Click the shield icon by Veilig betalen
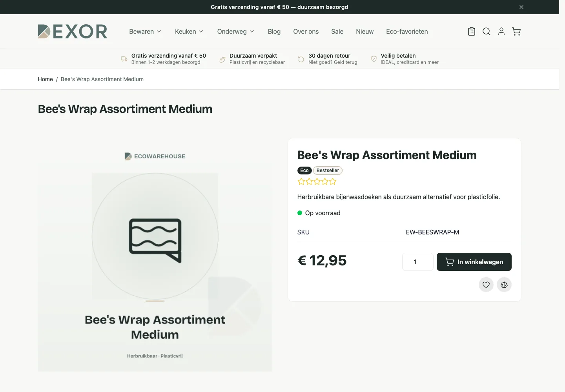The image size is (565, 392). [374, 59]
